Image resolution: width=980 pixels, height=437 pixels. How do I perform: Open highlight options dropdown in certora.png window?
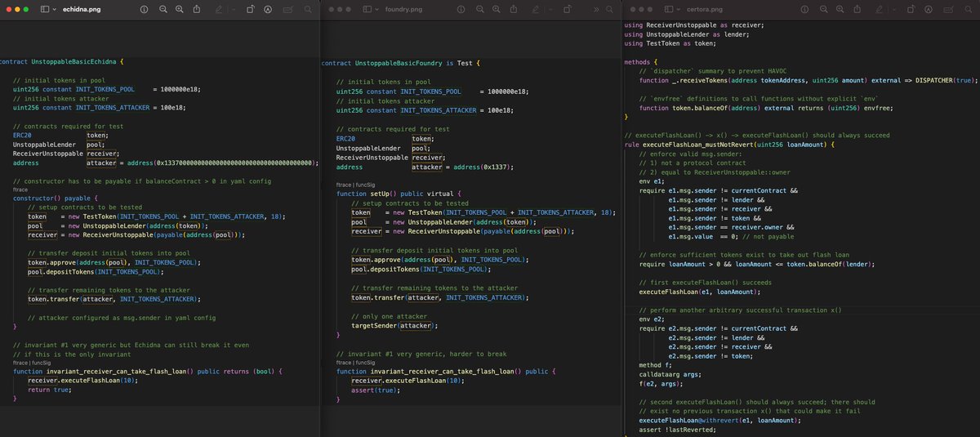tap(894, 10)
